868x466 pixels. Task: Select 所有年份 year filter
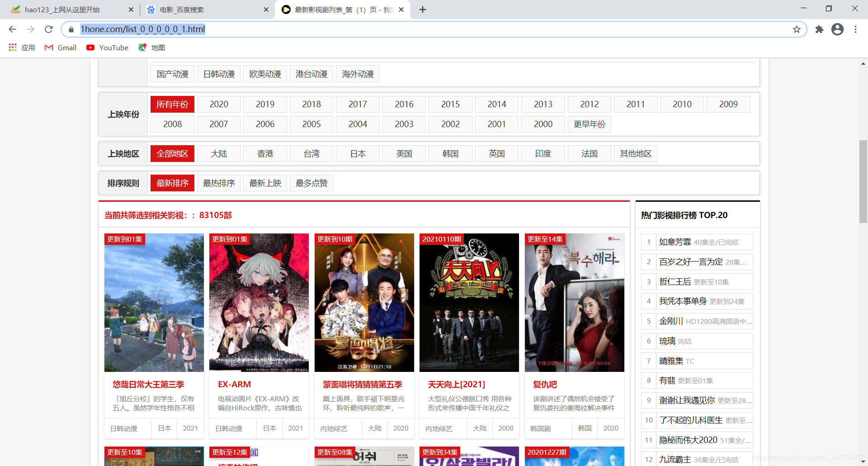pyautogui.click(x=172, y=105)
